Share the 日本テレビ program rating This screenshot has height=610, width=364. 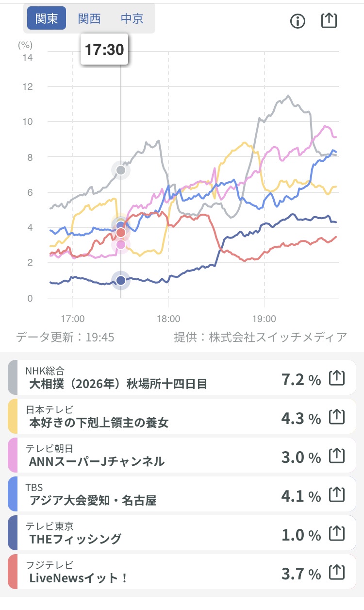coord(337,417)
